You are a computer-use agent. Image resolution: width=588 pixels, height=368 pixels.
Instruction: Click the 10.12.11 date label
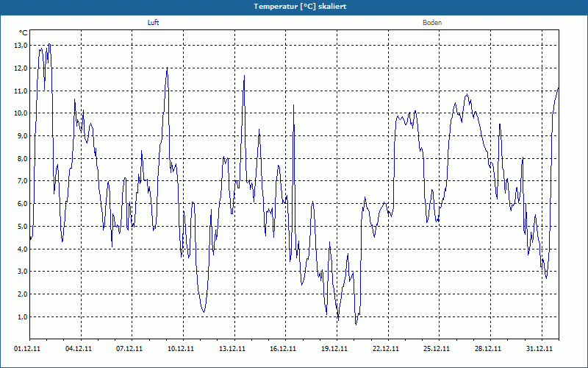[x=181, y=348]
